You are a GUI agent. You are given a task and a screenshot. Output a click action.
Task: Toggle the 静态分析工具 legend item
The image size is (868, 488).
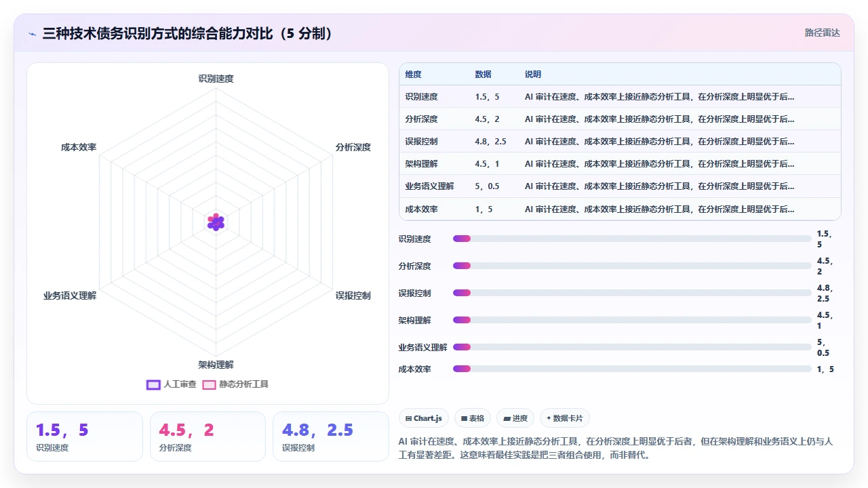[236, 384]
